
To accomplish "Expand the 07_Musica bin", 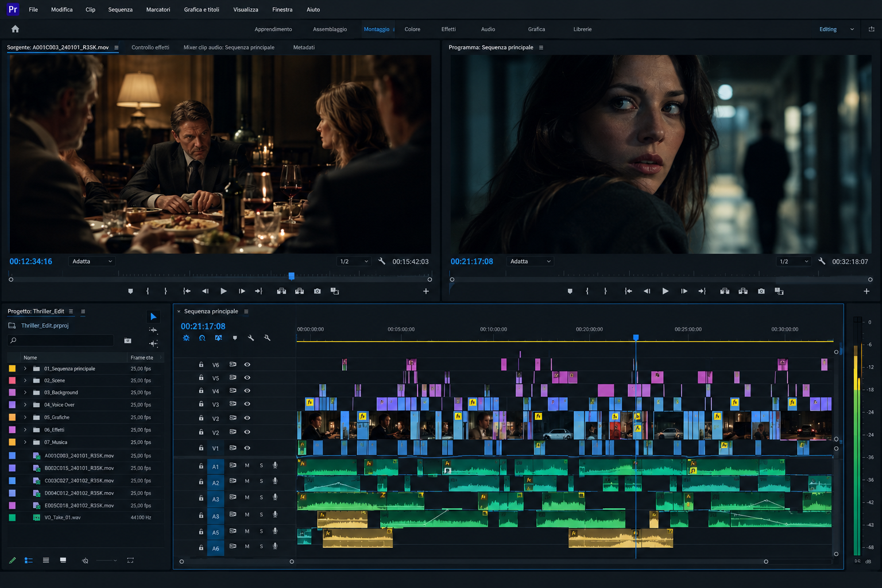I will tap(25, 442).
